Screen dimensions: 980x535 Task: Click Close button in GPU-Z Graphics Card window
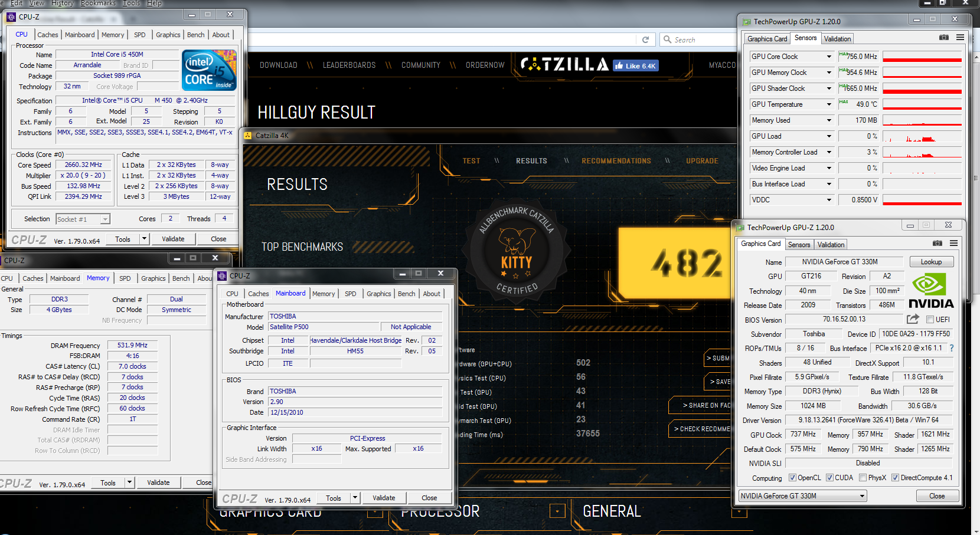937,496
